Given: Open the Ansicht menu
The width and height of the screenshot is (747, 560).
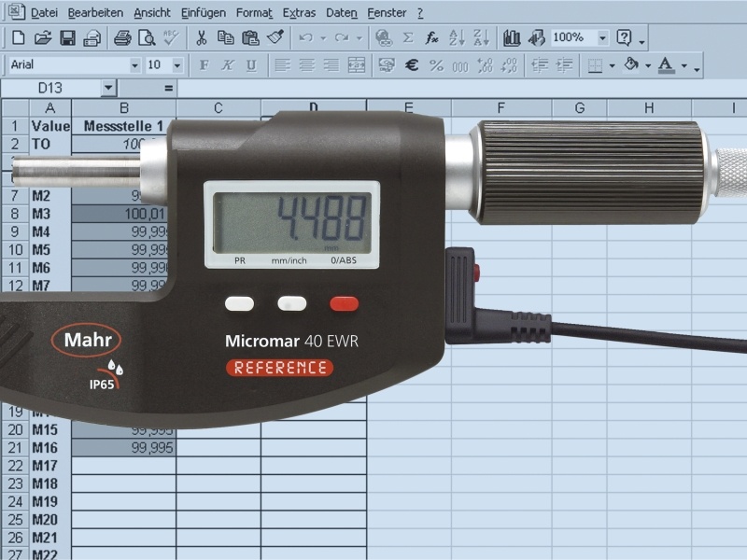Looking at the screenshot, I should click(x=152, y=13).
